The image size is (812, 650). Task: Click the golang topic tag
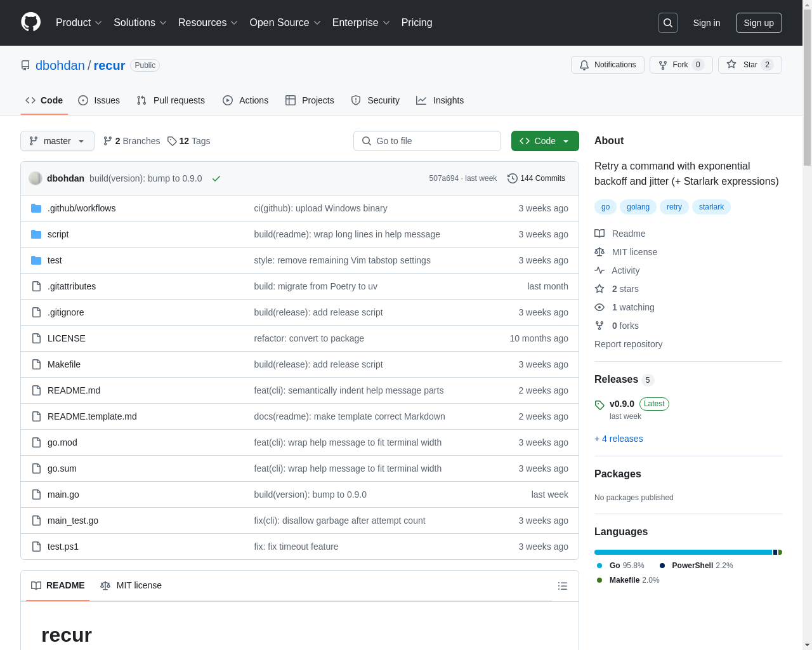(638, 207)
